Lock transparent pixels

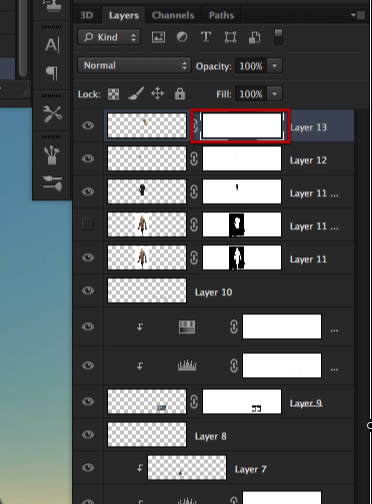(x=113, y=94)
